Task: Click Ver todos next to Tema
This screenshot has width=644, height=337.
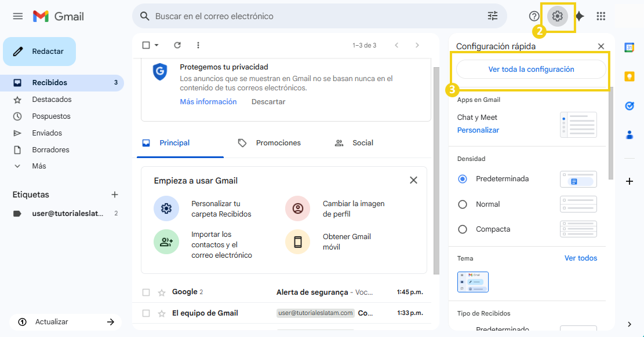Action: click(581, 258)
